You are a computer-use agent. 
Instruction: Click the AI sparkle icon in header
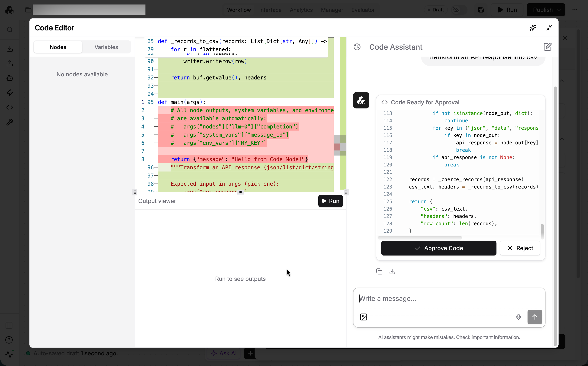point(533,28)
